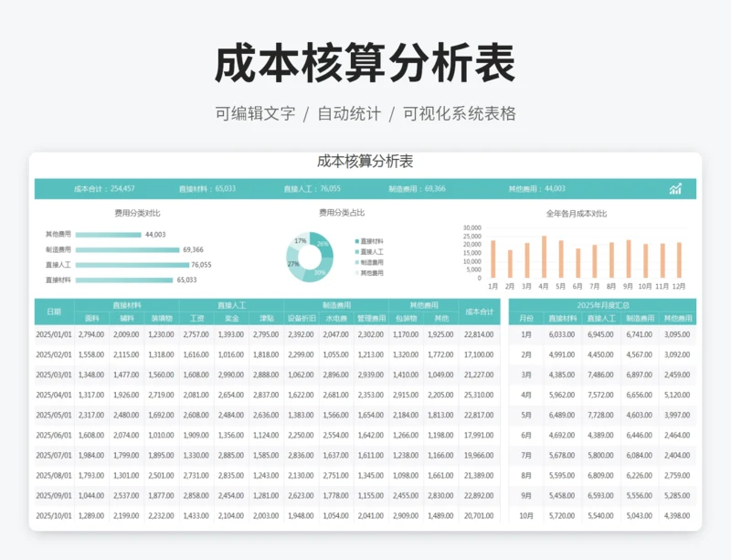Click total cost cell 25,310.00
Viewport: 731px width, 560px height.
(x=479, y=395)
